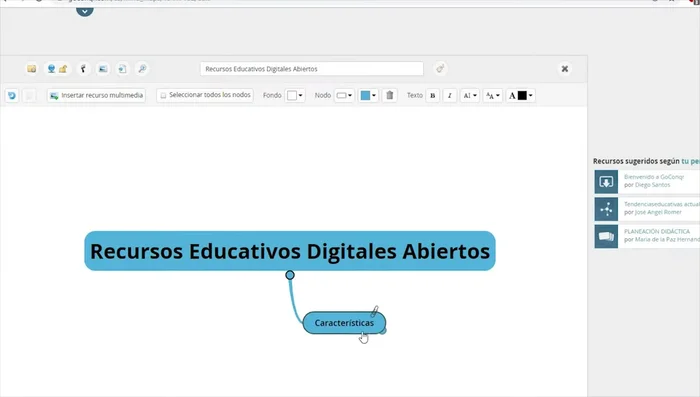Edit the map title input field
The height and width of the screenshot is (397, 700).
[x=312, y=69]
